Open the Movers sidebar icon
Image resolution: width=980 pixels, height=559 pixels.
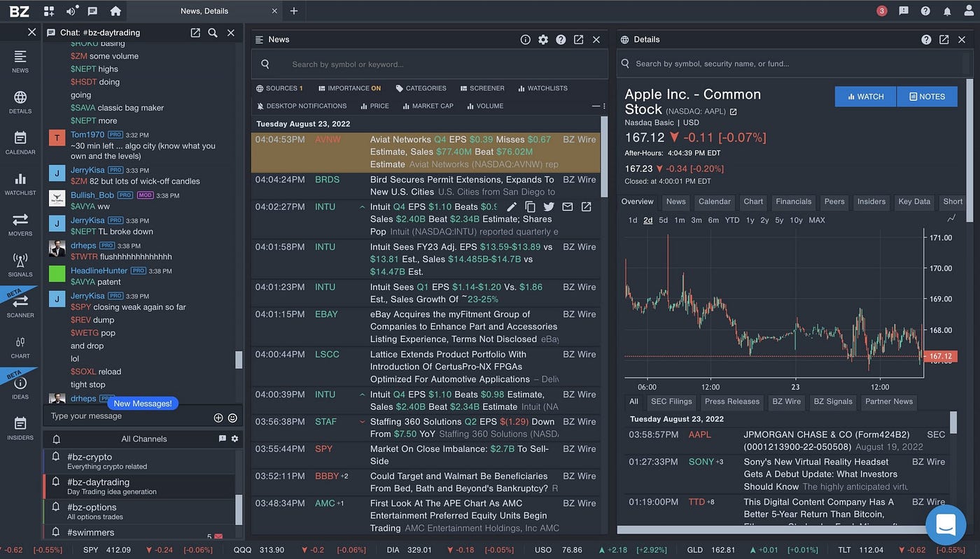point(20,224)
